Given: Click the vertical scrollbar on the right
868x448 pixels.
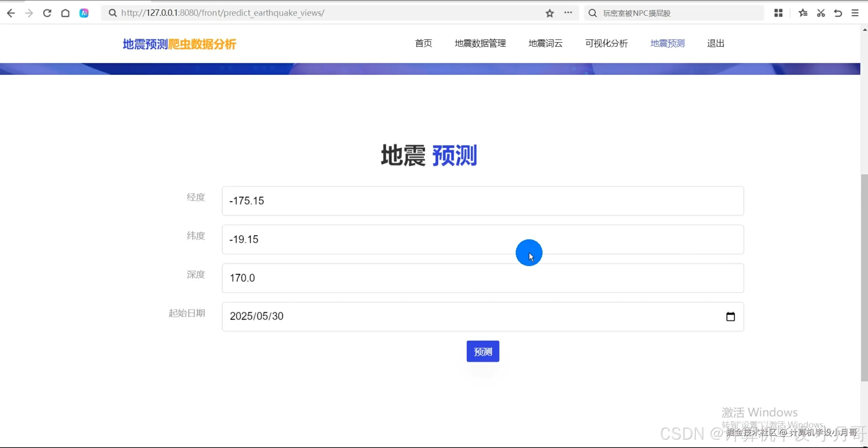Looking at the screenshot, I should (x=865, y=278).
